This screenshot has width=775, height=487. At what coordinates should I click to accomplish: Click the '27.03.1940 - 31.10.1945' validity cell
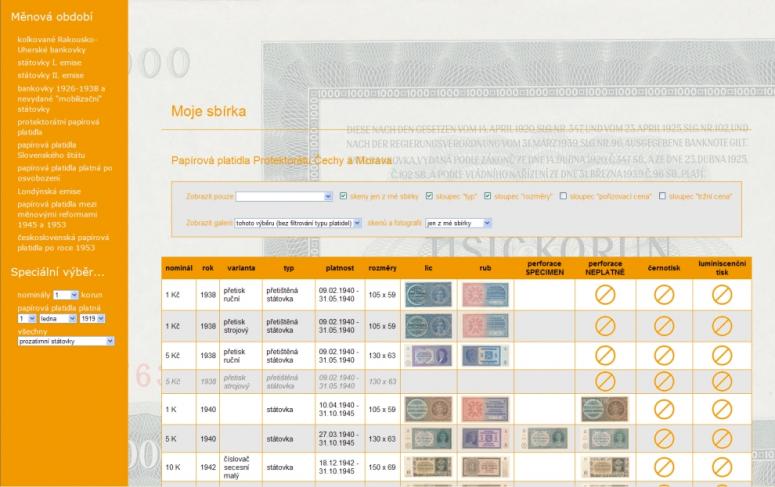(x=338, y=439)
